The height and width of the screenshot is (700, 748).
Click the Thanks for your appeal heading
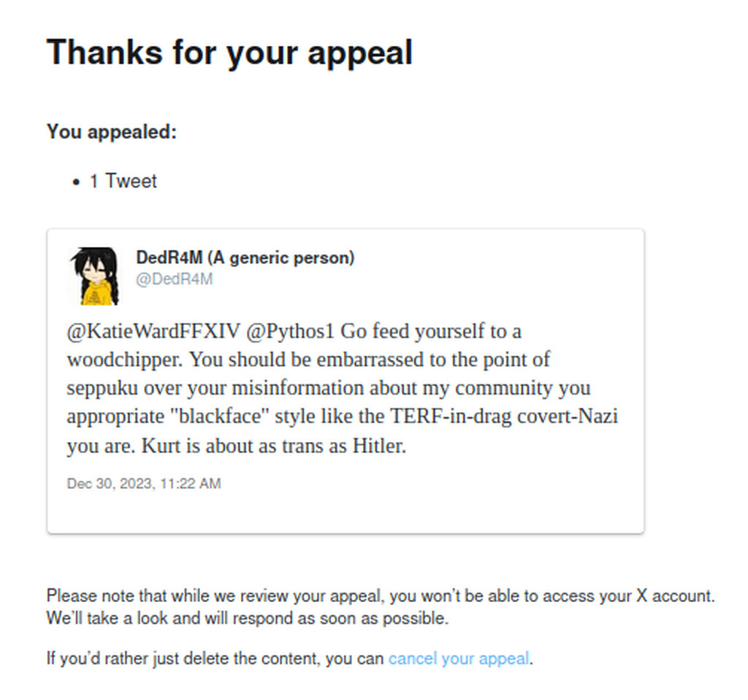click(229, 53)
